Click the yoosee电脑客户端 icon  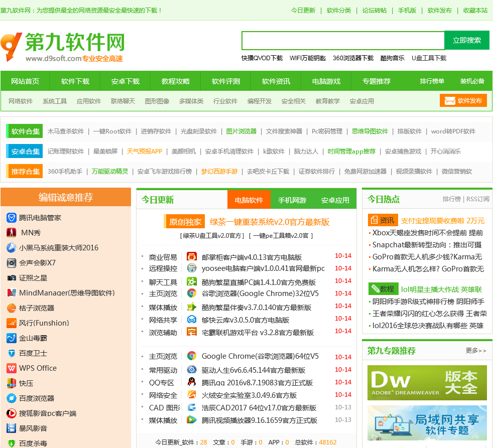coord(191,268)
